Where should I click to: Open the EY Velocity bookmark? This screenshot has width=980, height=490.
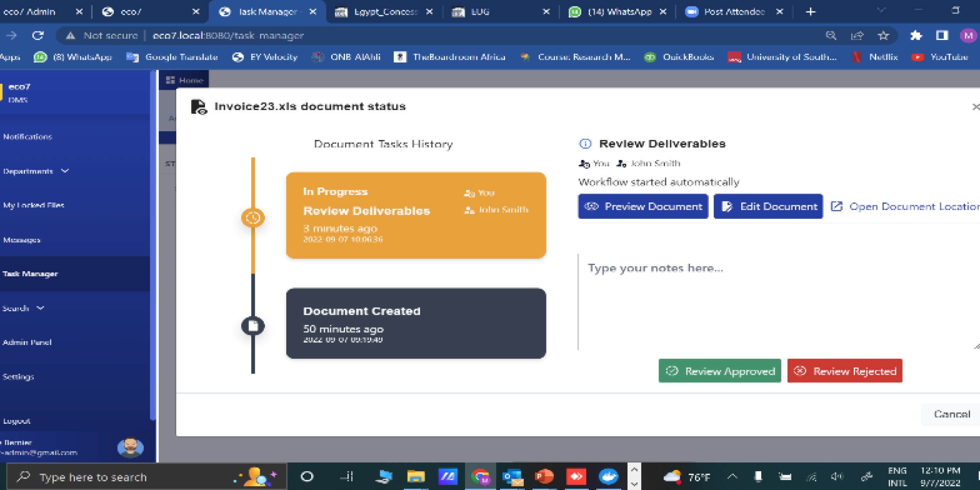tap(265, 57)
